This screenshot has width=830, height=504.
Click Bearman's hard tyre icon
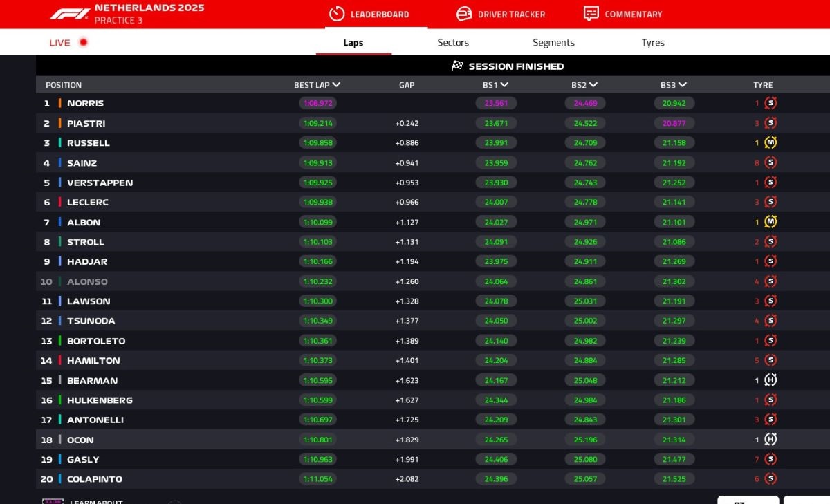pyautogui.click(x=771, y=380)
